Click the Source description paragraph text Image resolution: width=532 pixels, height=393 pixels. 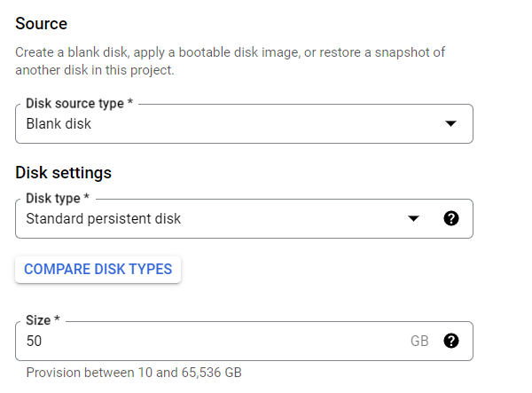click(230, 61)
